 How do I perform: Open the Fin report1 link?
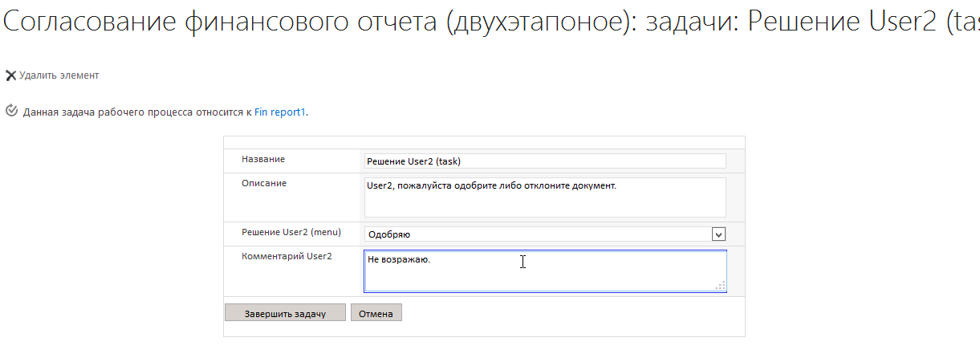tap(280, 112)
